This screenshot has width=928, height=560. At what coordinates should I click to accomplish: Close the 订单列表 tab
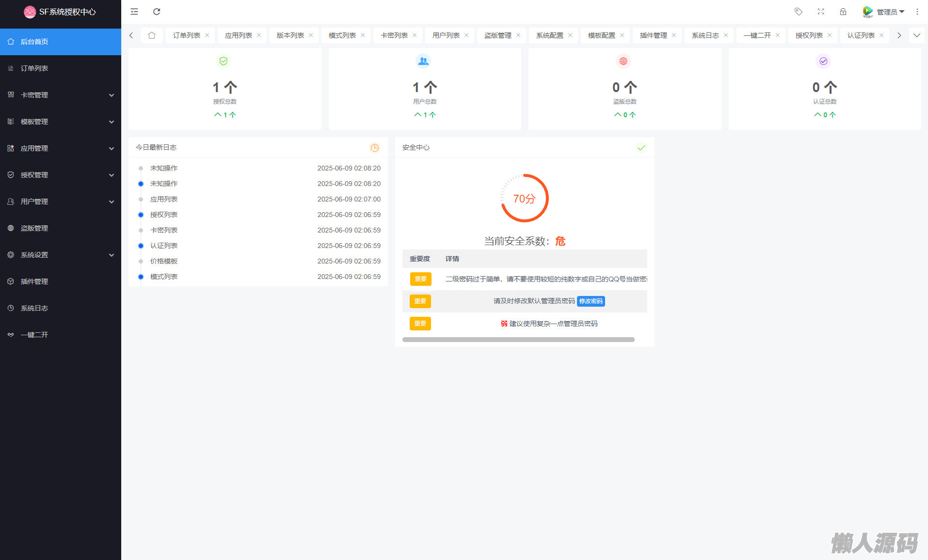207,35
